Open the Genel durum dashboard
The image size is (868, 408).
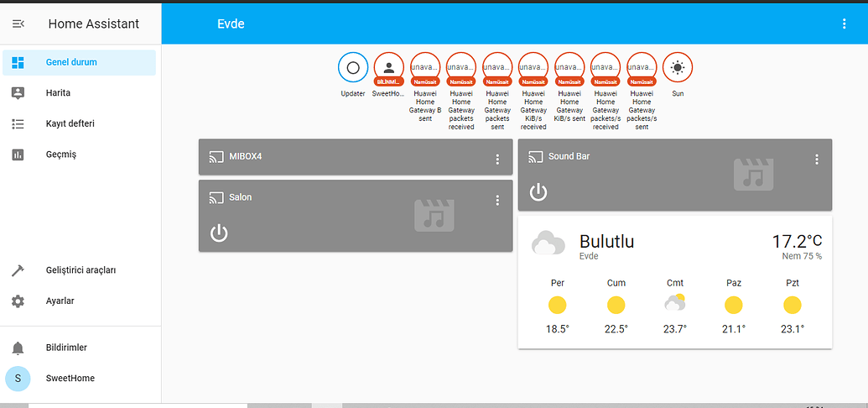point(79,62)
